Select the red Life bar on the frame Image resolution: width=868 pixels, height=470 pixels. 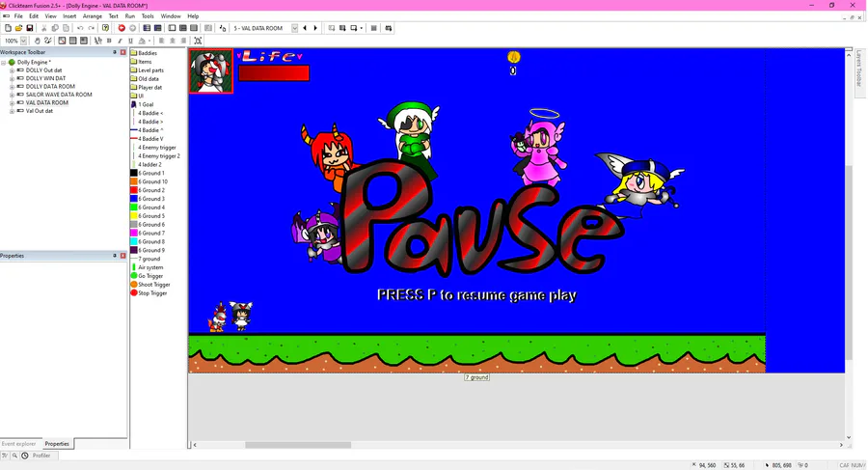point(274,73)
